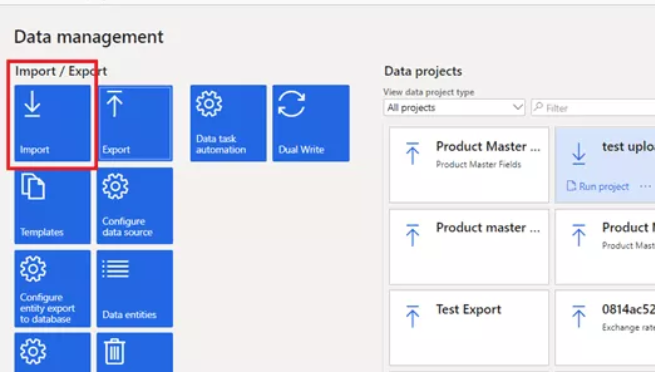Open more options next to Run project

(x=645, y=186)
